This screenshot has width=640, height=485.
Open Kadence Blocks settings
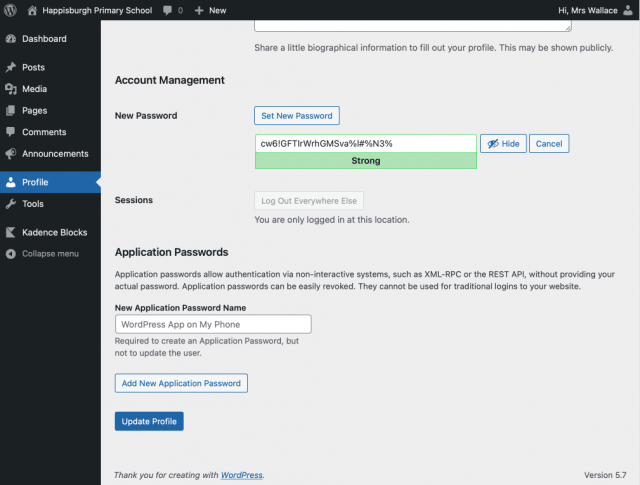[x=54, y=232]
